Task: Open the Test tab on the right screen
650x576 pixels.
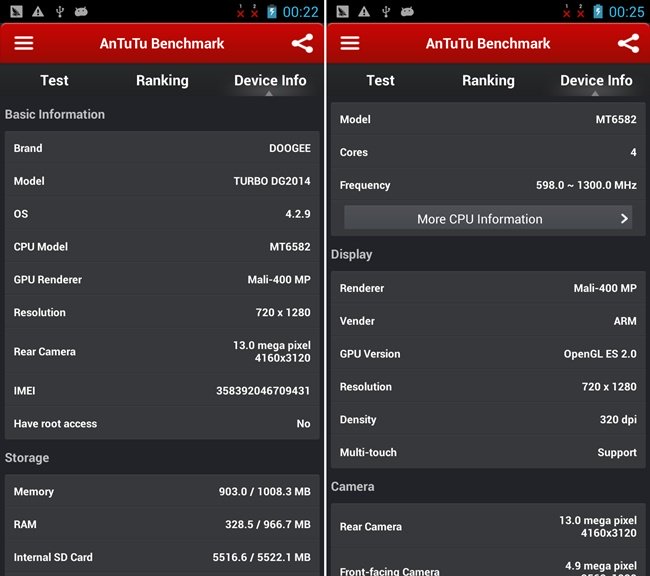Action: [380, 80]
